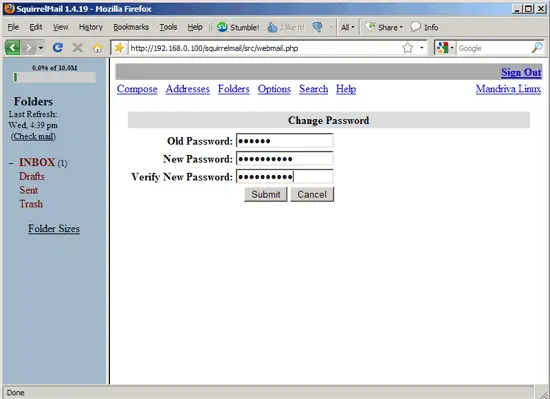Open the Trash folder
This screenshot has height=399, width=550.
tap(31, 204)
